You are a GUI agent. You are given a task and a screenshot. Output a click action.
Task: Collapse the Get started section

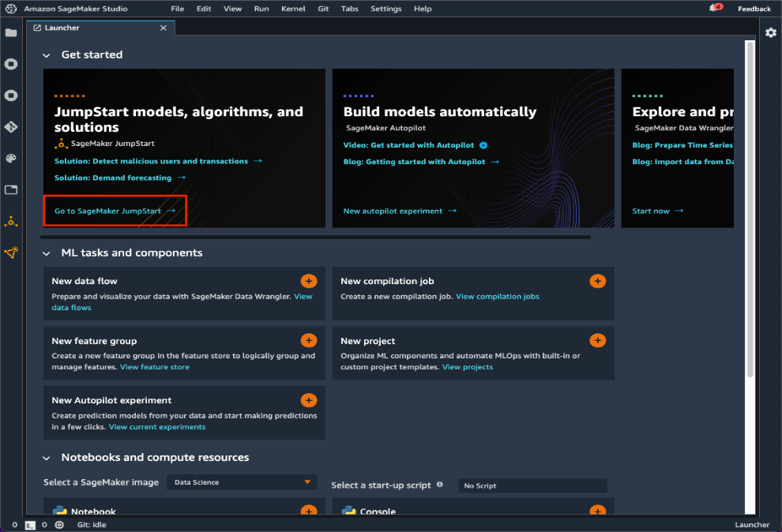click(x=46, y=54)
